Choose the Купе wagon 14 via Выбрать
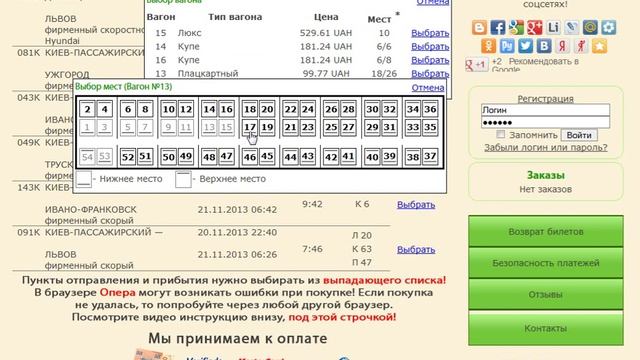The height and width of the screenshot is (360, 640). point(430,47)
